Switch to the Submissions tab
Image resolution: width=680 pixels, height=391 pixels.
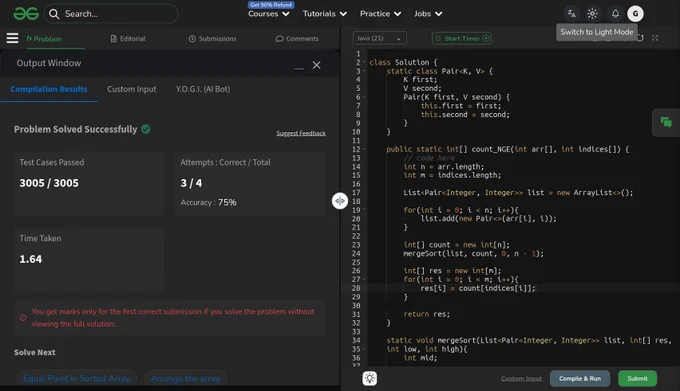(x=212, y=39)
